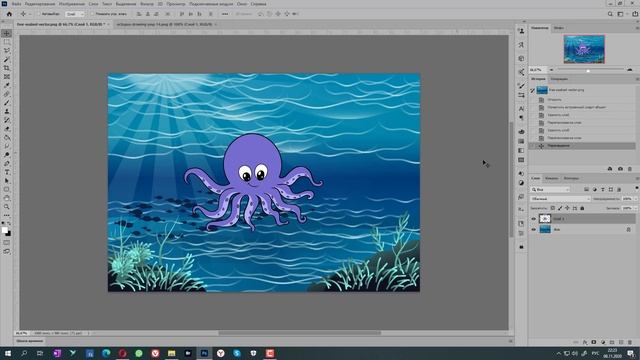640x360 pixels.
Task: Click the Navigator zoom slider handle
Action: click(x=588, y=70)
